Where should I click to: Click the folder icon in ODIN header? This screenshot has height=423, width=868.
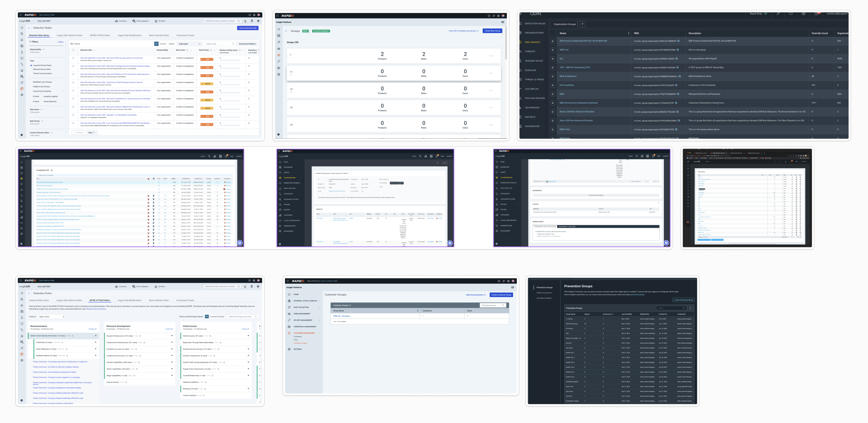(x=791, y=14)
